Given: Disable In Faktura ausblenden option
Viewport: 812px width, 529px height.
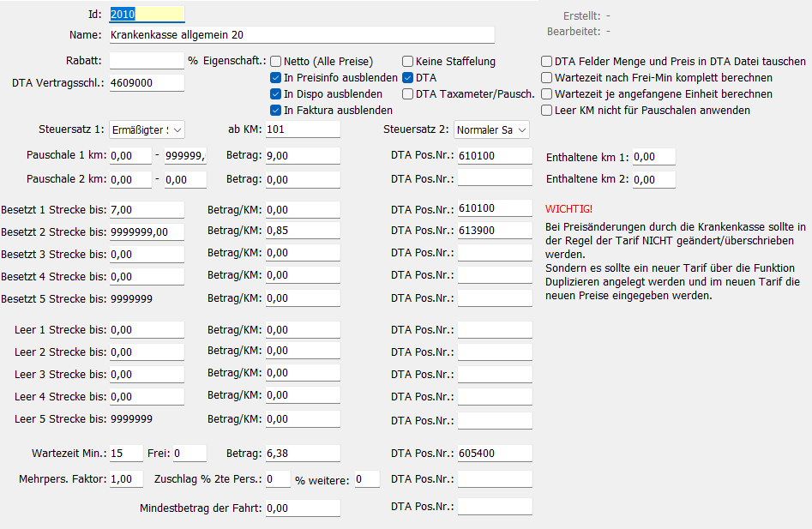Looking at the screenshot, I should (x=276, y=111).
